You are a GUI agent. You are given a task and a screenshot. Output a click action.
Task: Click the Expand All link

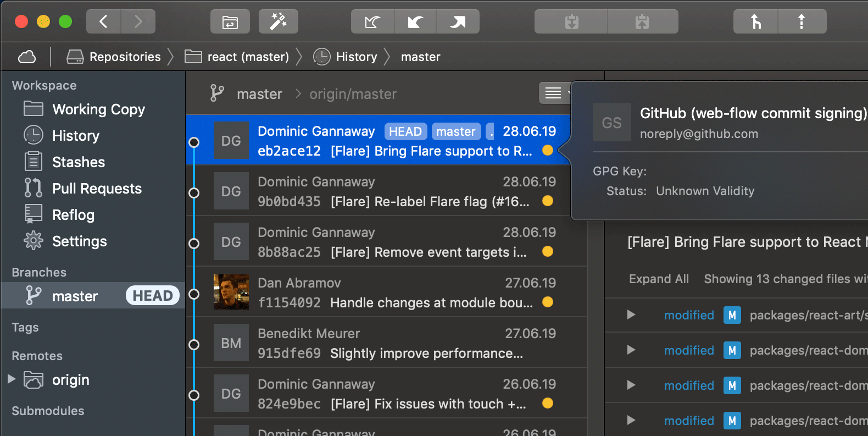pos(659,279)
